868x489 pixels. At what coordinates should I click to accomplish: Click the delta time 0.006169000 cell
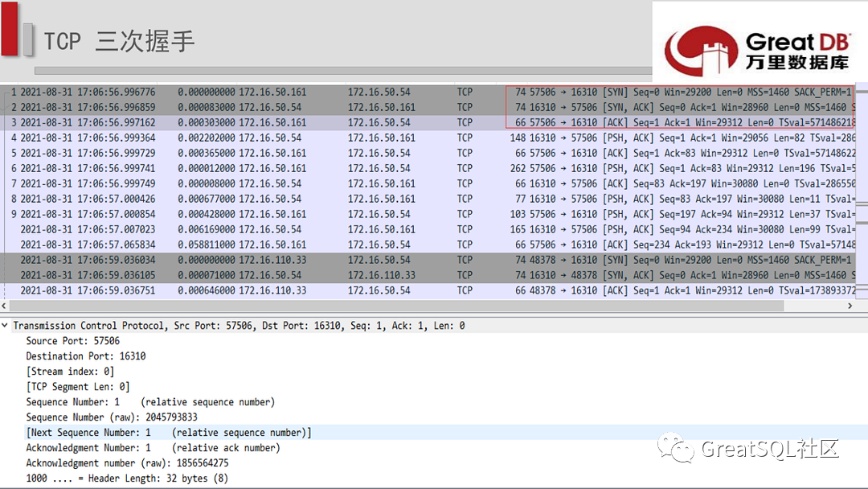click(206, 229)
